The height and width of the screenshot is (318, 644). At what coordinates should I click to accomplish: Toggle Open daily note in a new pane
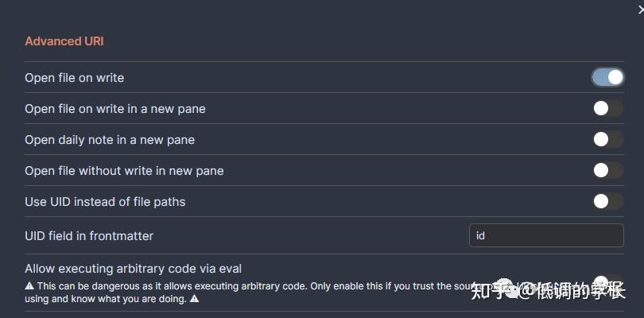[607, 139]
